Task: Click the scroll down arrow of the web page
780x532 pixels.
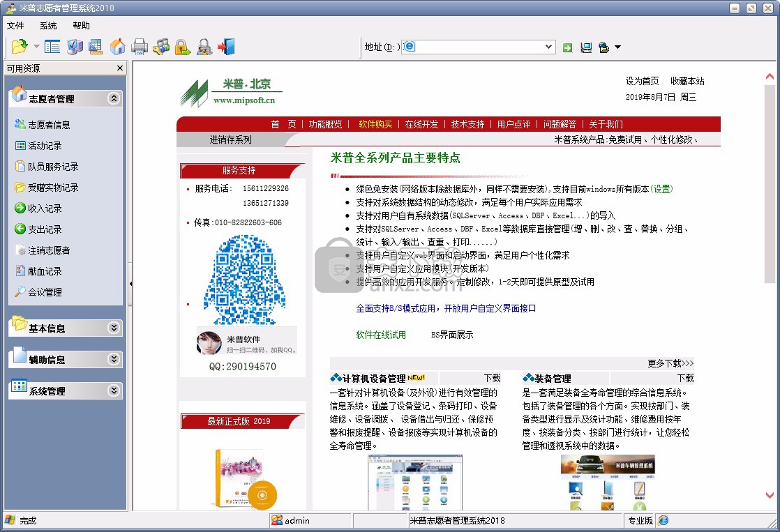Action: coord(770,495)
